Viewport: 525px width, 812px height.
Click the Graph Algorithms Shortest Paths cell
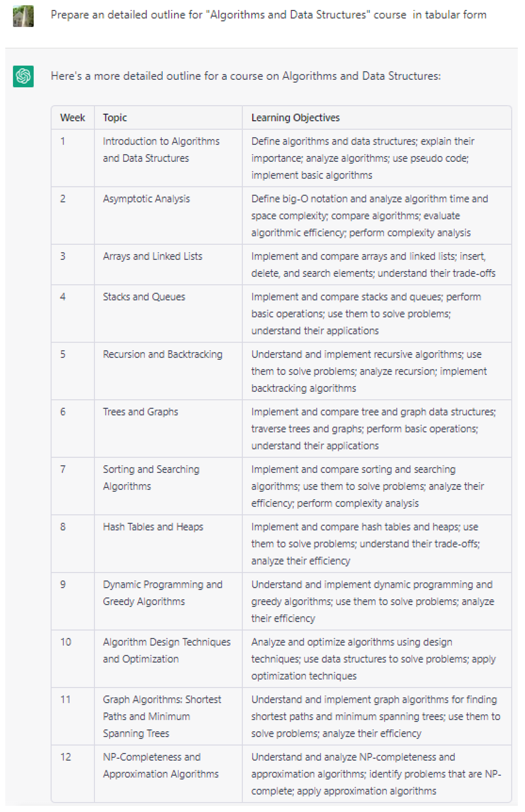pyautogui.click(x=162, y=716)
